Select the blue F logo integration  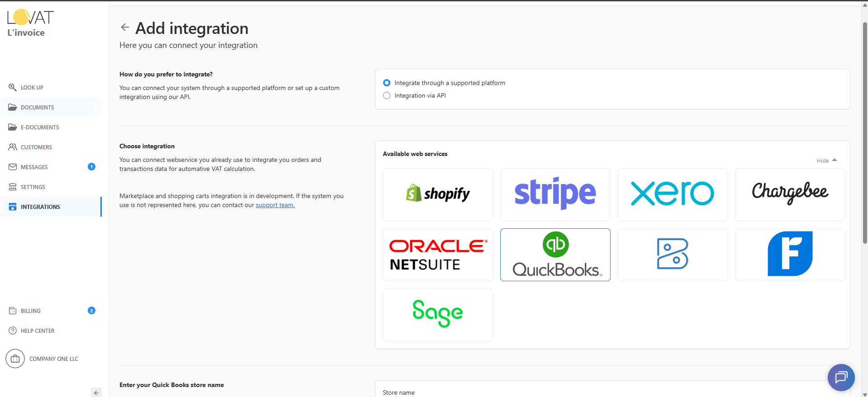click(x=790, y=255)
